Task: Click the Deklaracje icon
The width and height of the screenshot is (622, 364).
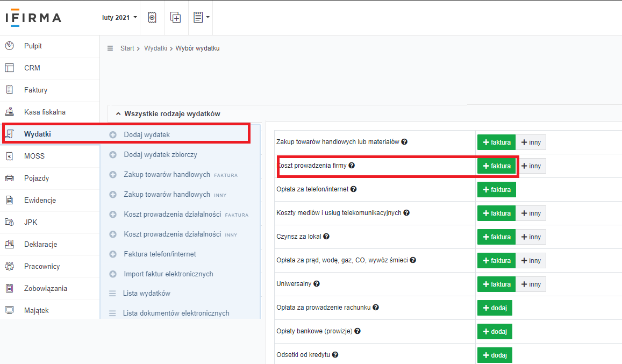Action: pyautogui.click(x=10, y=244)
